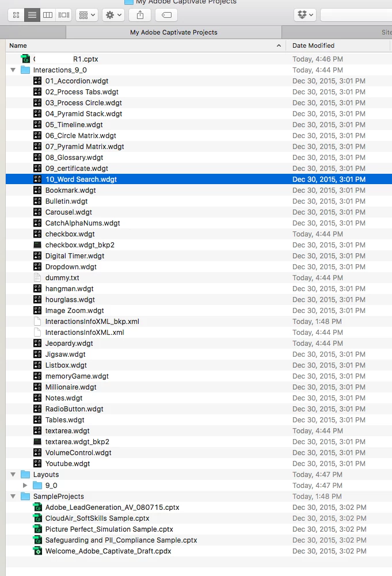The height and width of the screenshot is (576, 392).
Task: Click Welcome_Adobe_Captivate_Draft.cpdx file icon
Action: tap(37, 551)
